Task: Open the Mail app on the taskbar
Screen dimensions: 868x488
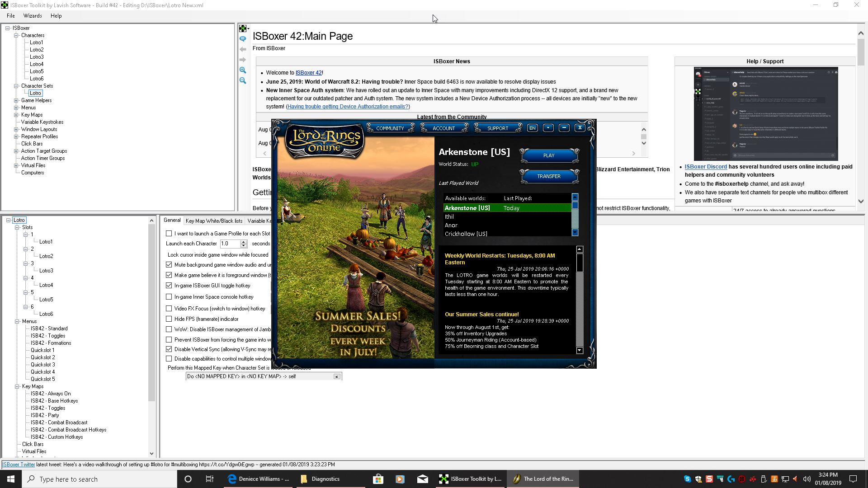Action: (x=423, y=479)
